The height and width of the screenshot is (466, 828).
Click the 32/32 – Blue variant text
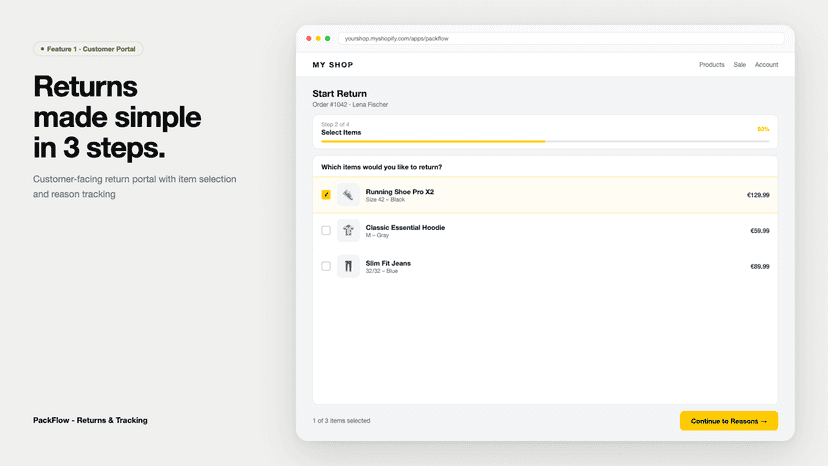point(381,271)
